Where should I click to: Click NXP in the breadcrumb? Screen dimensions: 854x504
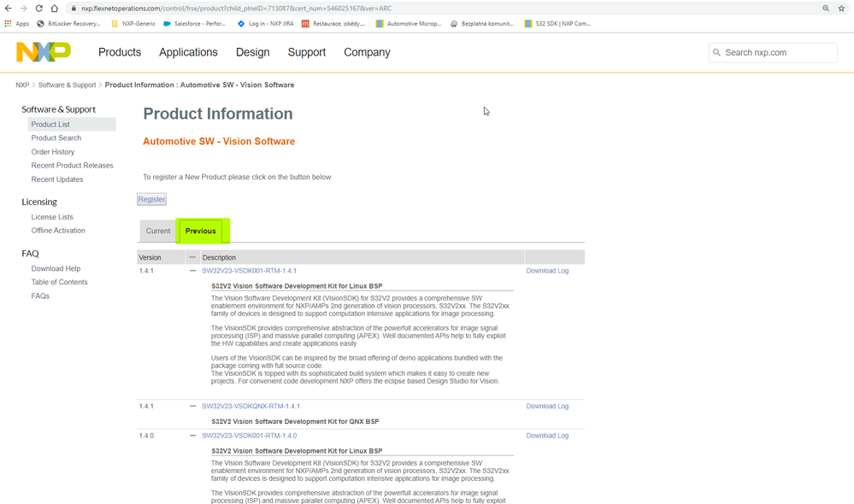coord(22,85)
